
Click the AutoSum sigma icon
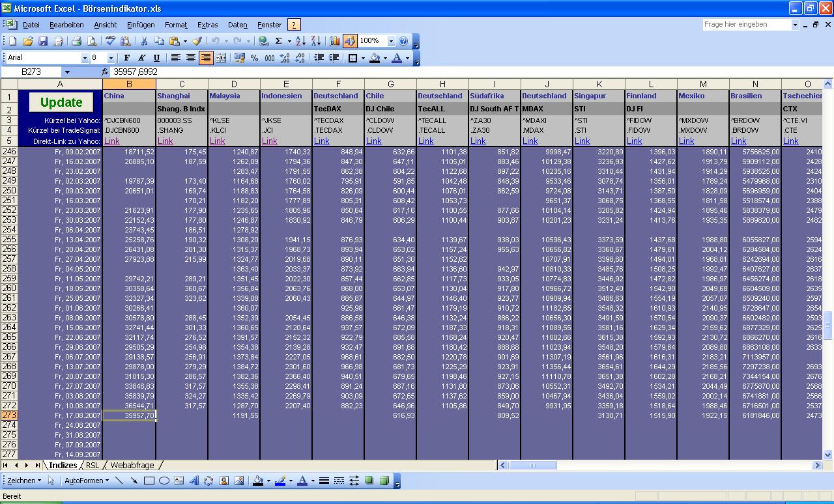tap(279, 41)
